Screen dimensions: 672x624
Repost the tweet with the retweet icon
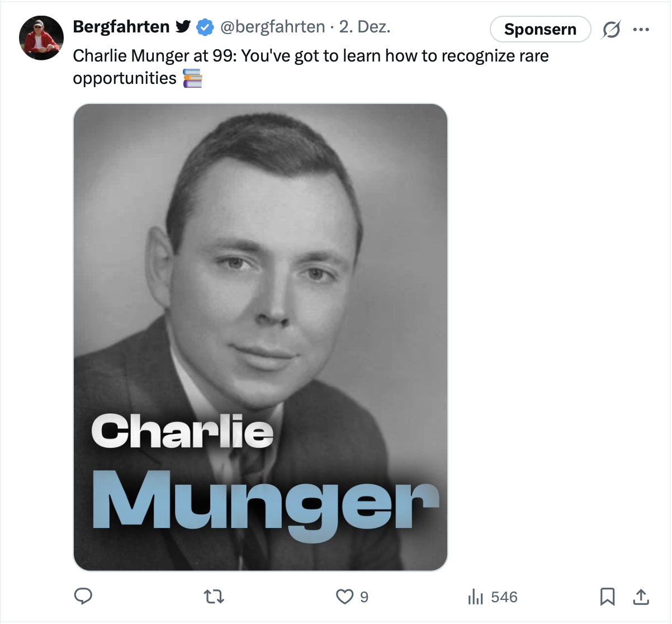(x=214, y=597)
